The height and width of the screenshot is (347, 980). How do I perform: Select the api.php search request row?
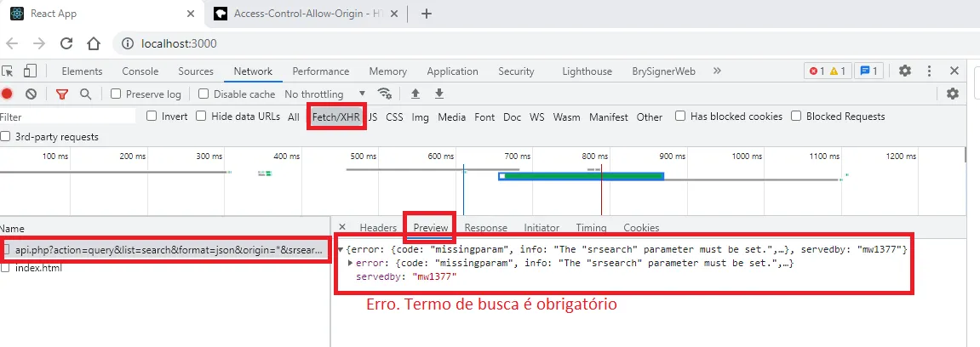(164, 250)
